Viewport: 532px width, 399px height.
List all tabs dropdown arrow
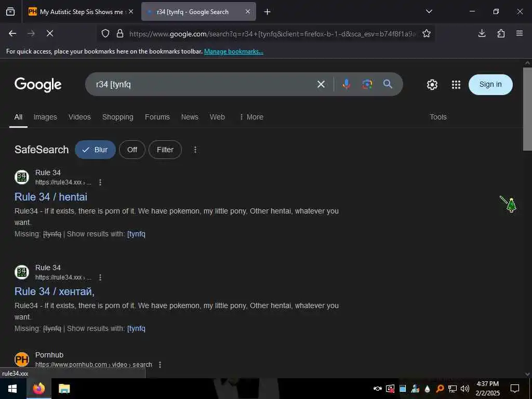coord(429,11)
